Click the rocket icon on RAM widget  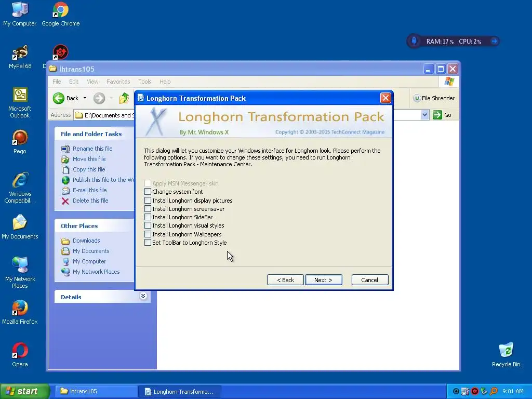coord(414,41)
